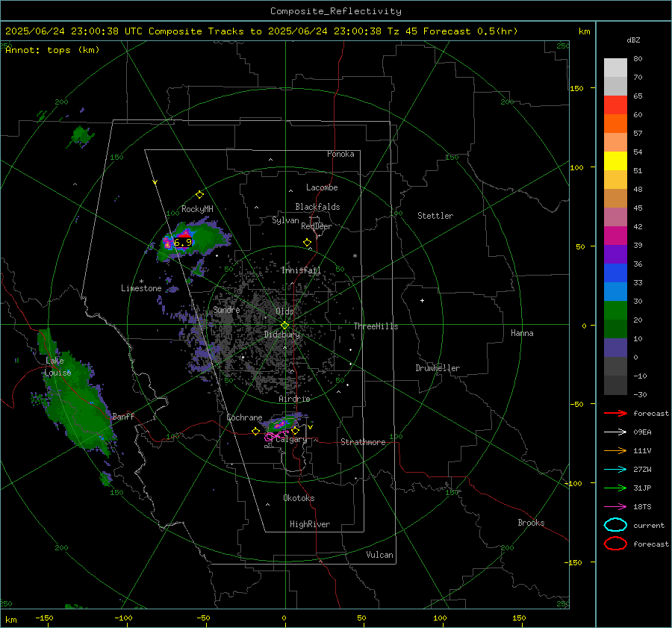Click the yellow diamond below Cochrane label
This screenshot has height=628, width=672.
point(256,432)
